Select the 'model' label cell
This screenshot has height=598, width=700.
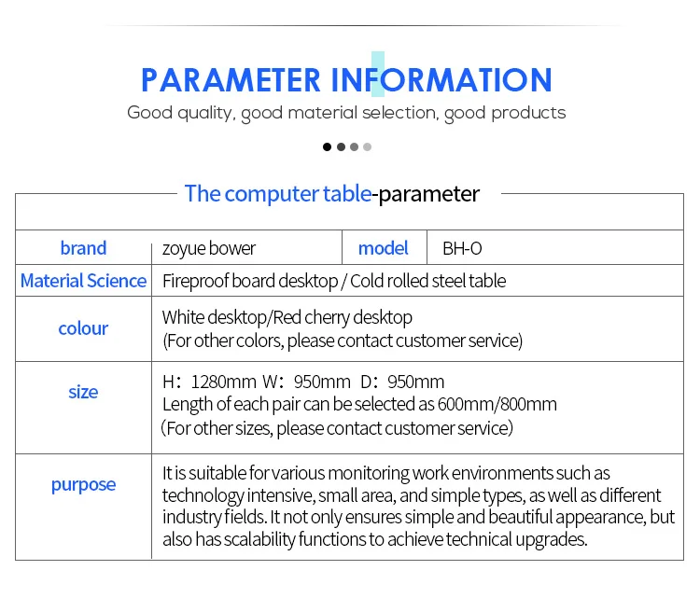coord(384,248)
